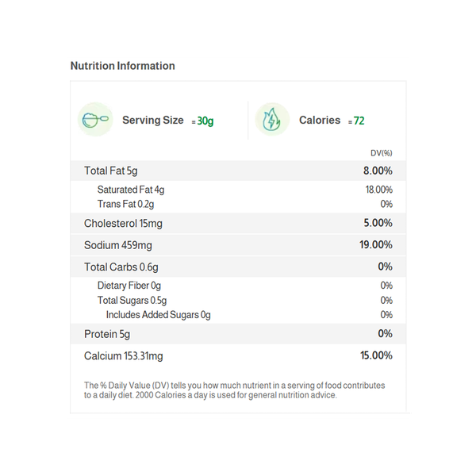
Task: Click the Calories label
Action: point(320,121)
